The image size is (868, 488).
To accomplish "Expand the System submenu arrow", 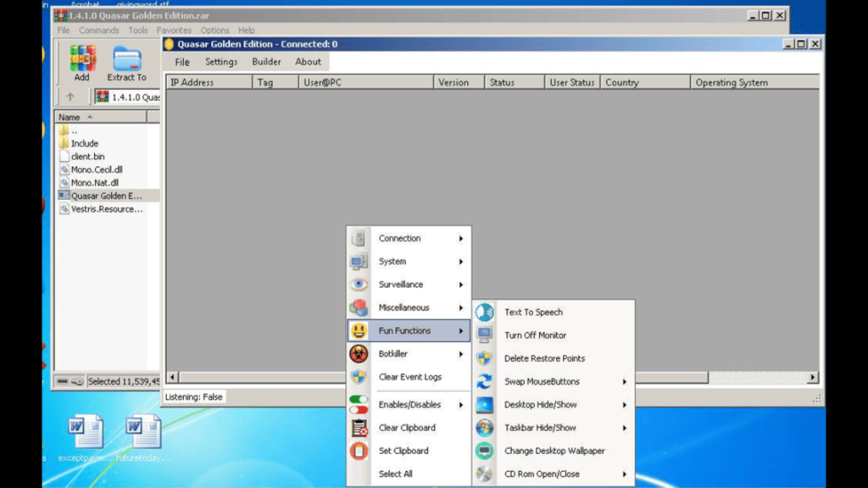I will [x=460, y=262].
